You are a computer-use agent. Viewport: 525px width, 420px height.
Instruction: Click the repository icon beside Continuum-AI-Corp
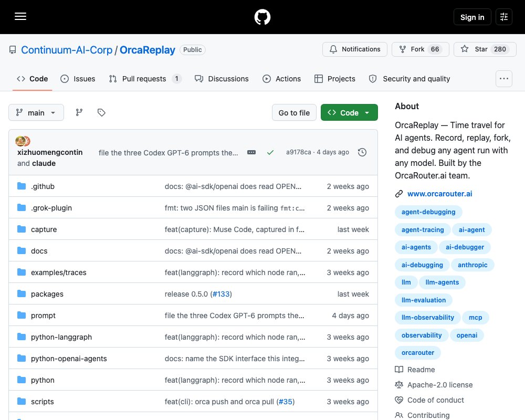[x=13, y=50]
